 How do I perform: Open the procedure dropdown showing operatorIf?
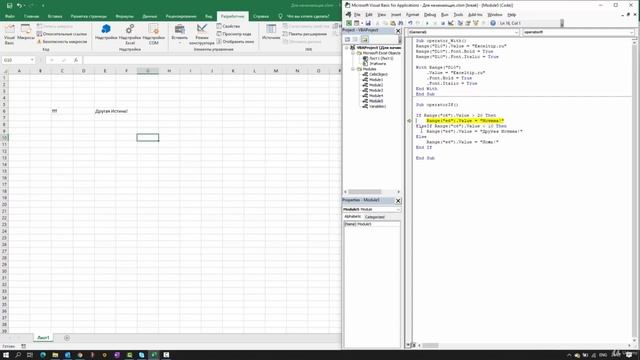coord(631,32)
